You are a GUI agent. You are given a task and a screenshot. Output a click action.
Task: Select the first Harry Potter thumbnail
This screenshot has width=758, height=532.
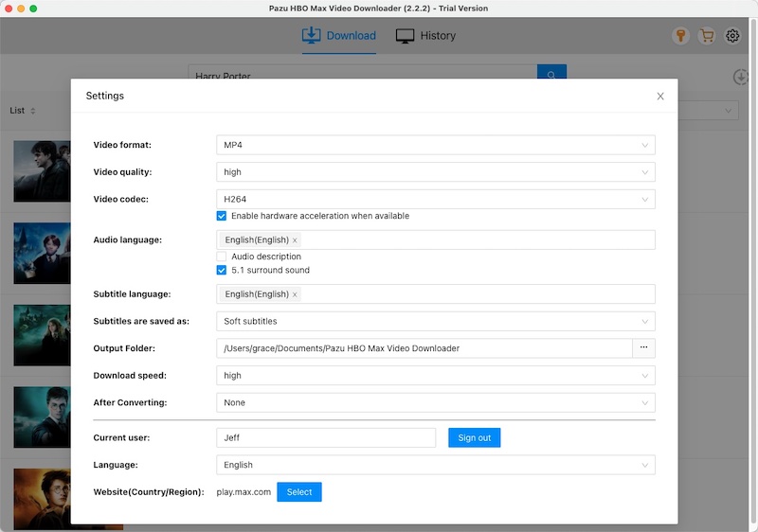(42, 171)
